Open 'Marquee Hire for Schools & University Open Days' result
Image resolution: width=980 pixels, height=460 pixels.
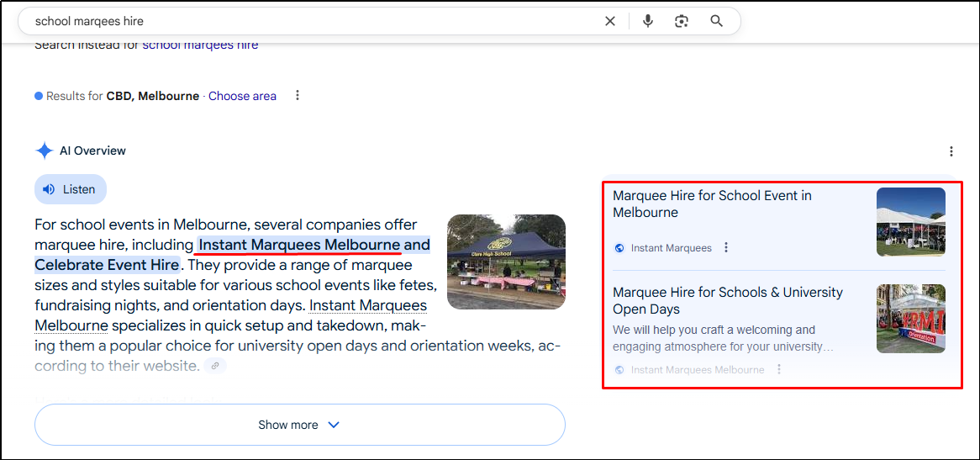(728, 300)
